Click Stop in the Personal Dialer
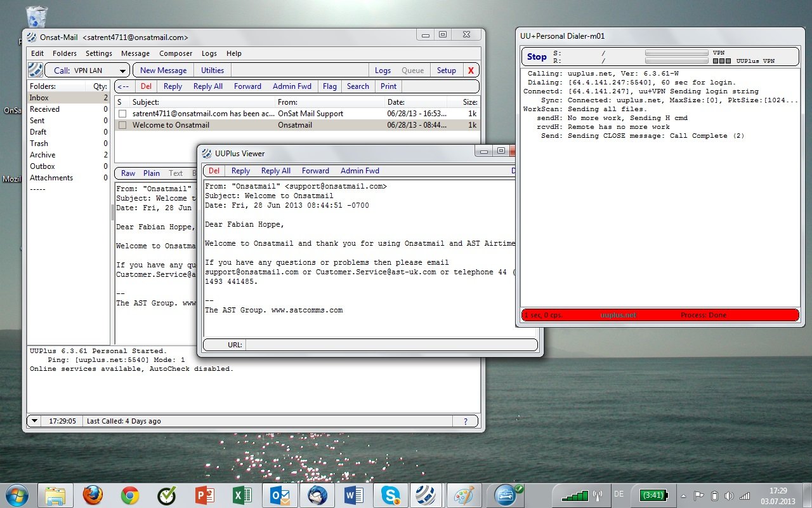Screen dimensions: 812x508 tap(537, 57)
